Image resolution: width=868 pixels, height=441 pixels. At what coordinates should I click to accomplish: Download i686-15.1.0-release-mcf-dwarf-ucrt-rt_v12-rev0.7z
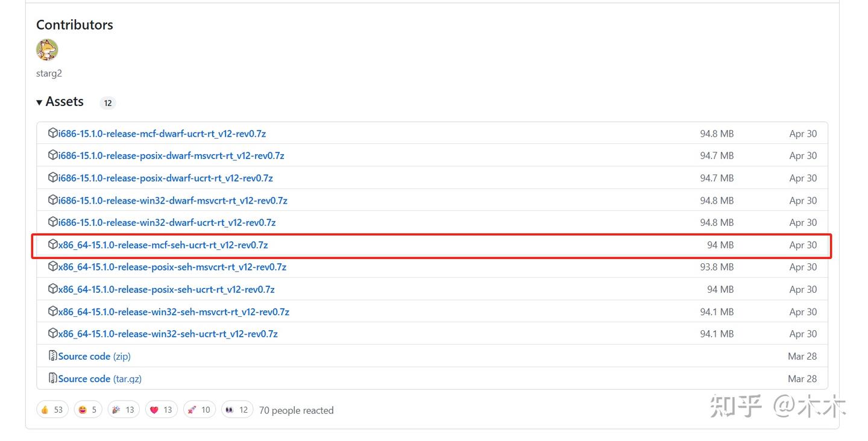[162, 134]
